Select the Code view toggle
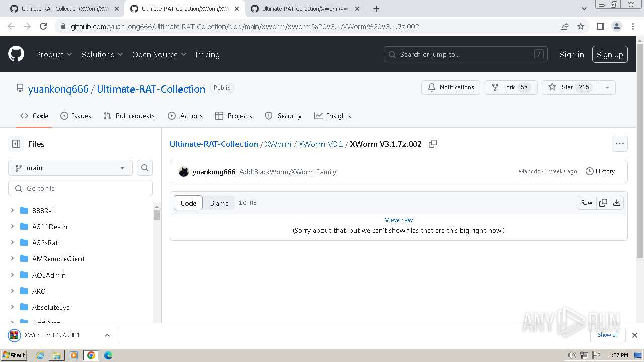Screen dimensions: 644x362 188,203
